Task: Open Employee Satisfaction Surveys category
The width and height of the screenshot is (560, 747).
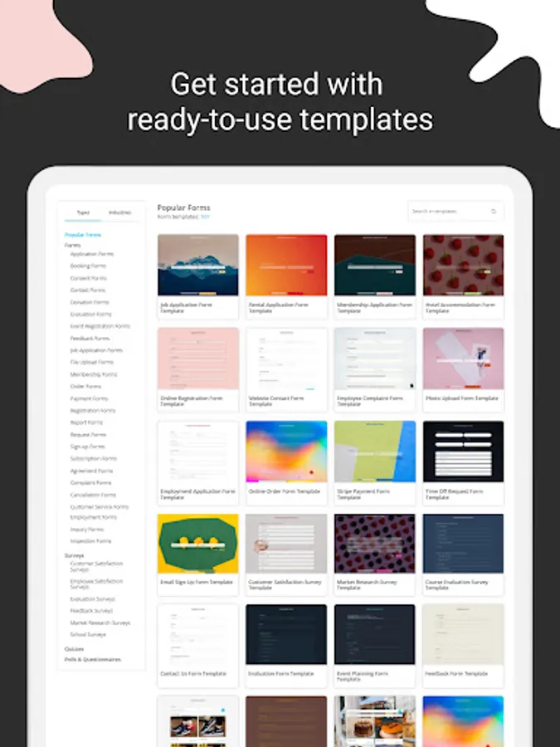Action: coord(97,584)
